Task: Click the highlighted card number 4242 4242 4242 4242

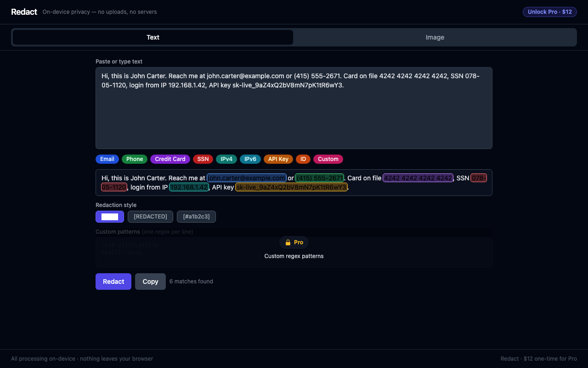Action: tap(418, 178)
